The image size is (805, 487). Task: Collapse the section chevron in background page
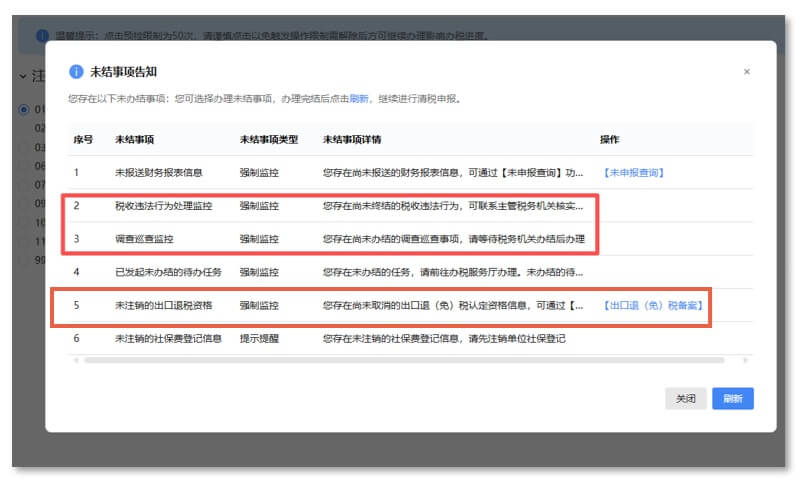[x=23, y=76]
